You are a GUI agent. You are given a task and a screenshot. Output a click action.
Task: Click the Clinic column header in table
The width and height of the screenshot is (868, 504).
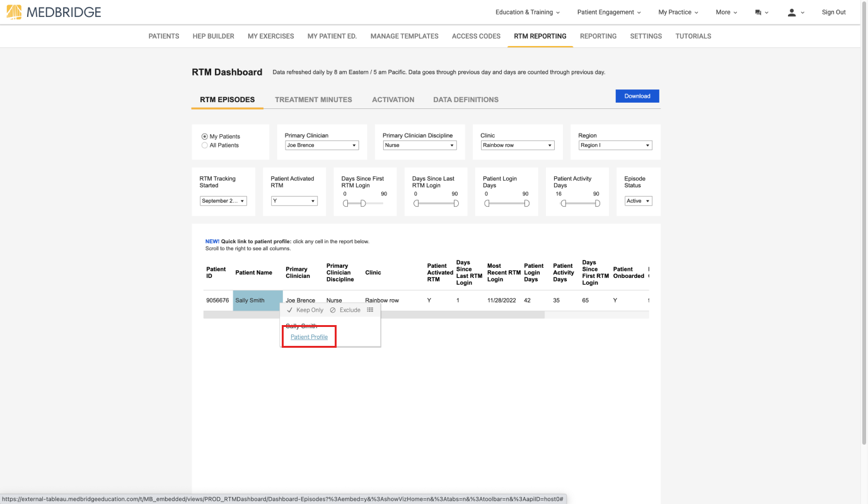373,273
